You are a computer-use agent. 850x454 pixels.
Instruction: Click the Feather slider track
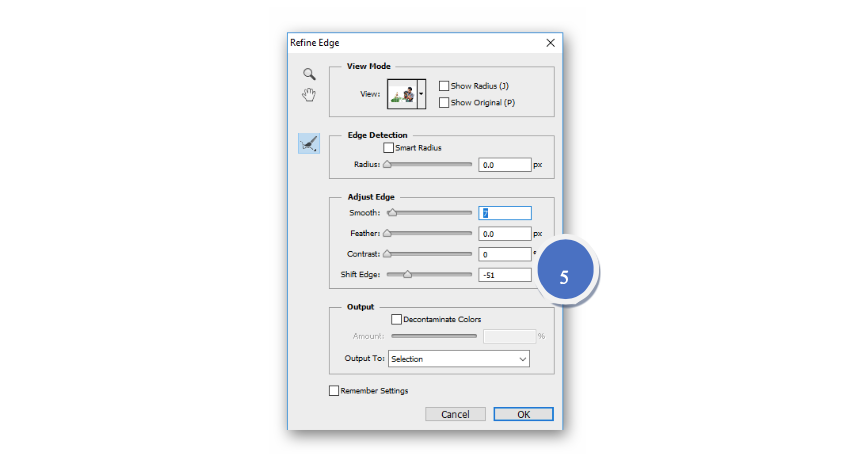pyautogui.click(x=430, y=233)
